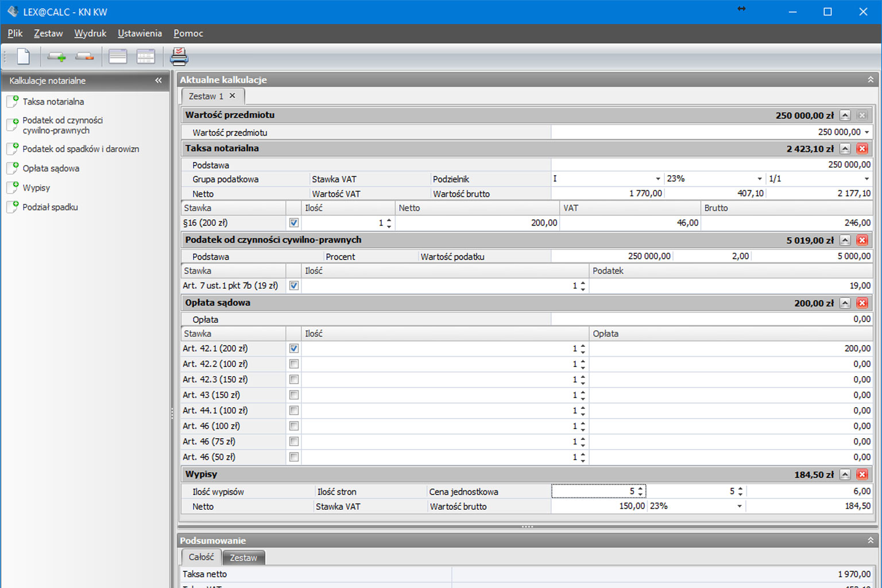
Task: Collapse the Podatek od czynności cywilno-prawnych section
Action: (845, 241)
